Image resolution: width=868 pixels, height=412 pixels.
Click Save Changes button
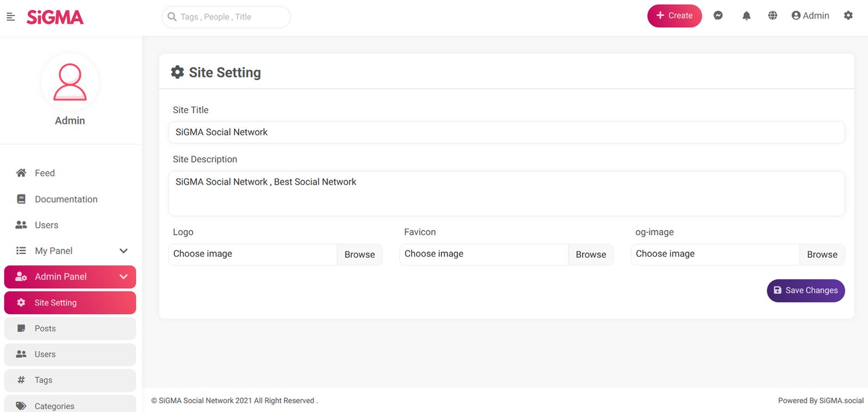click(x=806, y=290)
